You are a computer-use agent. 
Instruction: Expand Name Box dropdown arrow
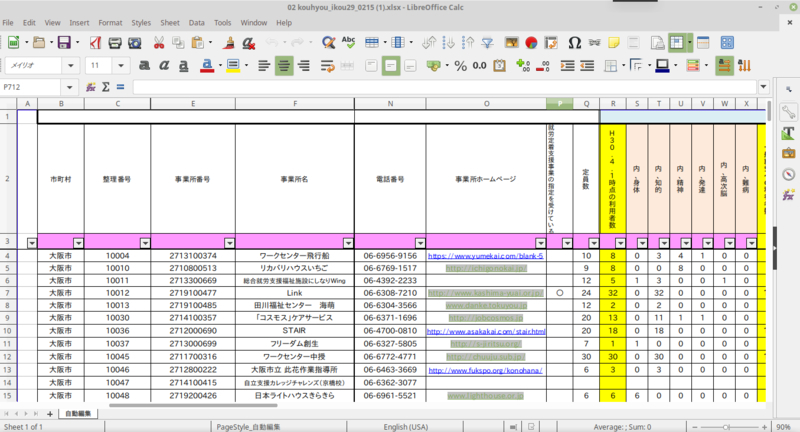(x=69, y=87)
